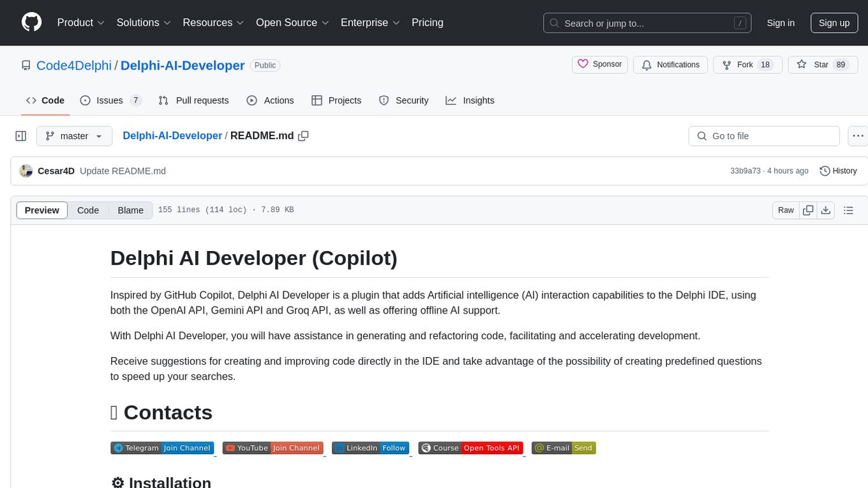868x488 pixels.
Task: Click the Sign in link
Action: (781, 23)
